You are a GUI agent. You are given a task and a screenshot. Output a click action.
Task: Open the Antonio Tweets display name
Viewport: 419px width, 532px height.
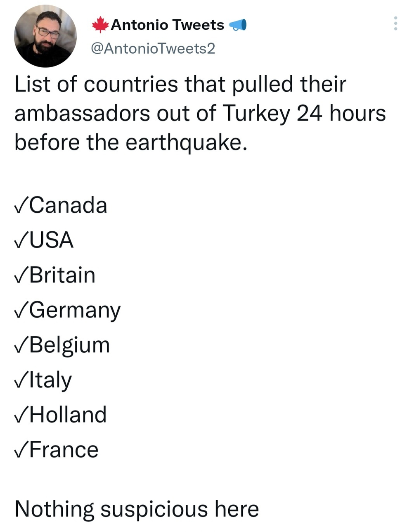[167, 25]
